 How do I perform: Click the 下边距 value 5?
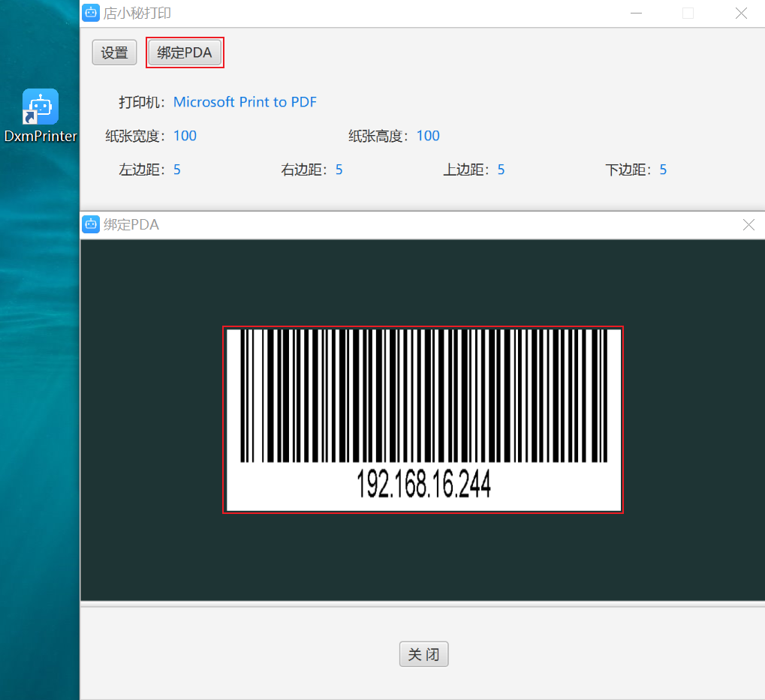663,170
